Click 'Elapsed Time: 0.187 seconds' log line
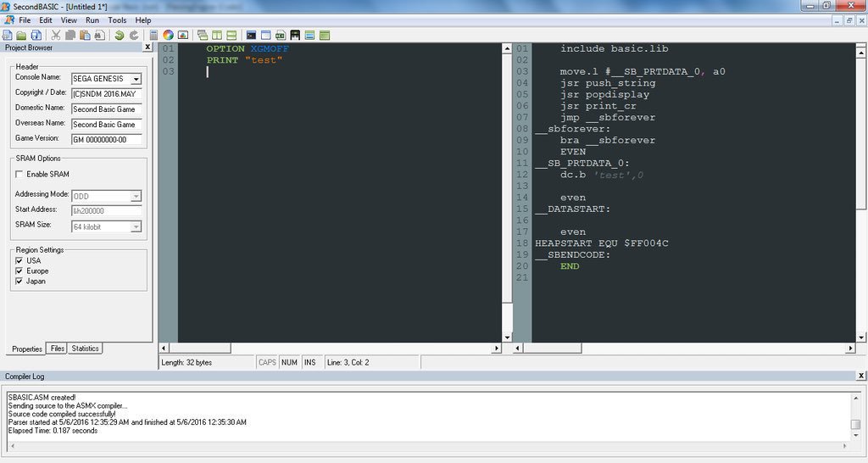Viewport: 868px width, 463px height. point(53,430)
